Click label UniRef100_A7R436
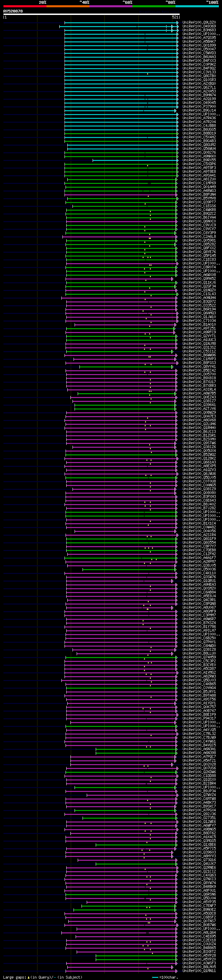This screenshot has height=980, width=222. point(199,118)
